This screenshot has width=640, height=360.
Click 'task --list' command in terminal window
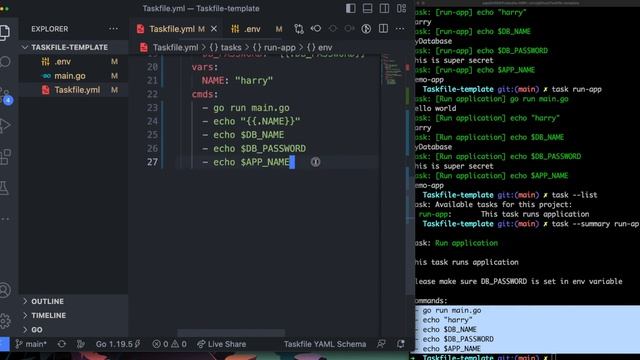pyautogui.click(x=574, y=195)
